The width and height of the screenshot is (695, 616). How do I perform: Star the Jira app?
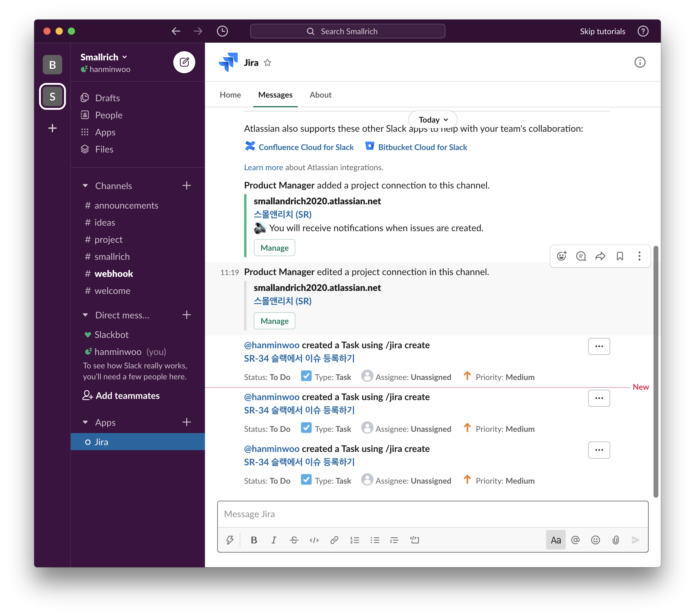[268, 63]
